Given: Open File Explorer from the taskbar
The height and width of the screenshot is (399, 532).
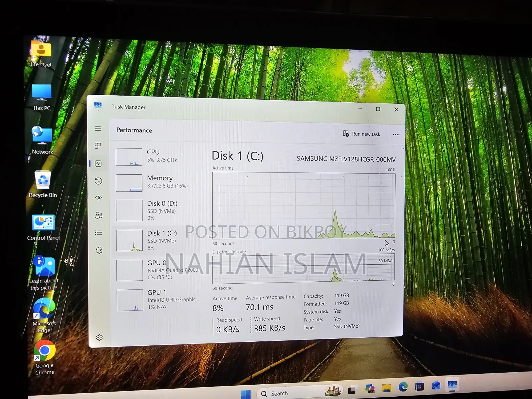Looking at the screenshot, I should point(386,388).
